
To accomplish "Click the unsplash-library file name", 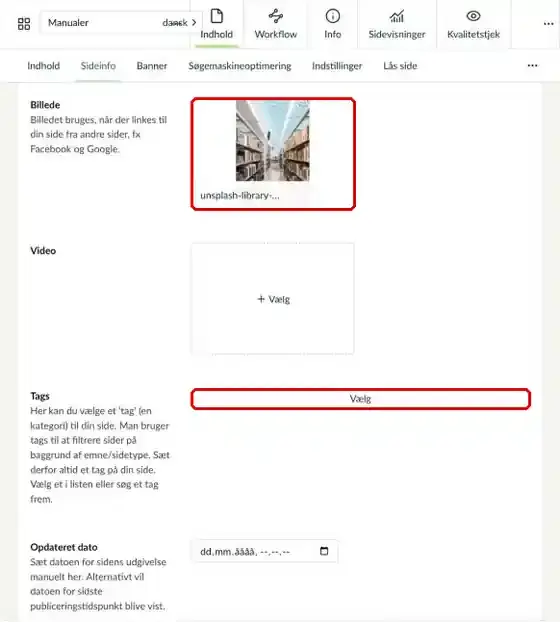I will tap(240, 196).
